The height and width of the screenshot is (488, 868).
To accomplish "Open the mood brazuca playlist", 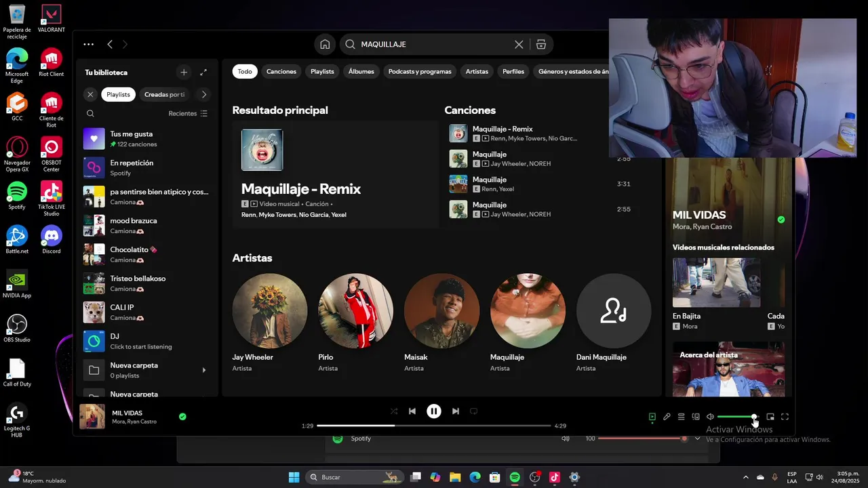I will click(x=147, y=226).
